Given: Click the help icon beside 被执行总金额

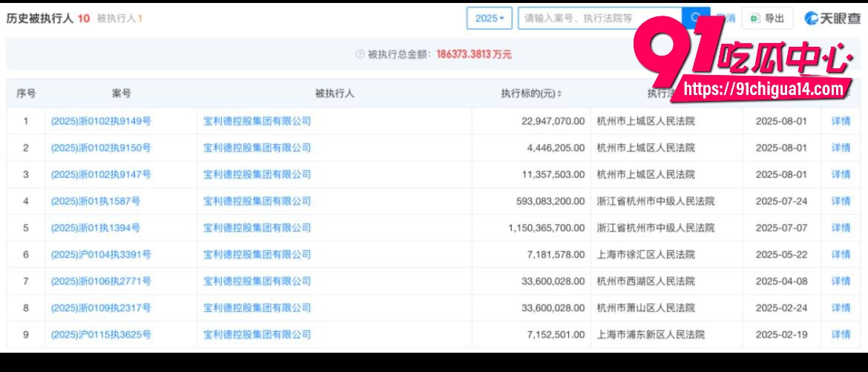Looking at the screenshot, I should coord(360,54).
